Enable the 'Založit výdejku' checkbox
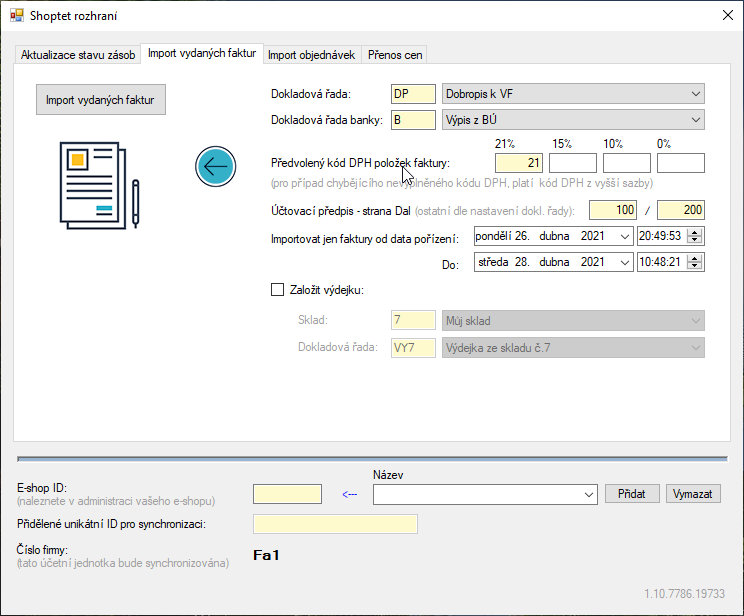 point(278,289)
